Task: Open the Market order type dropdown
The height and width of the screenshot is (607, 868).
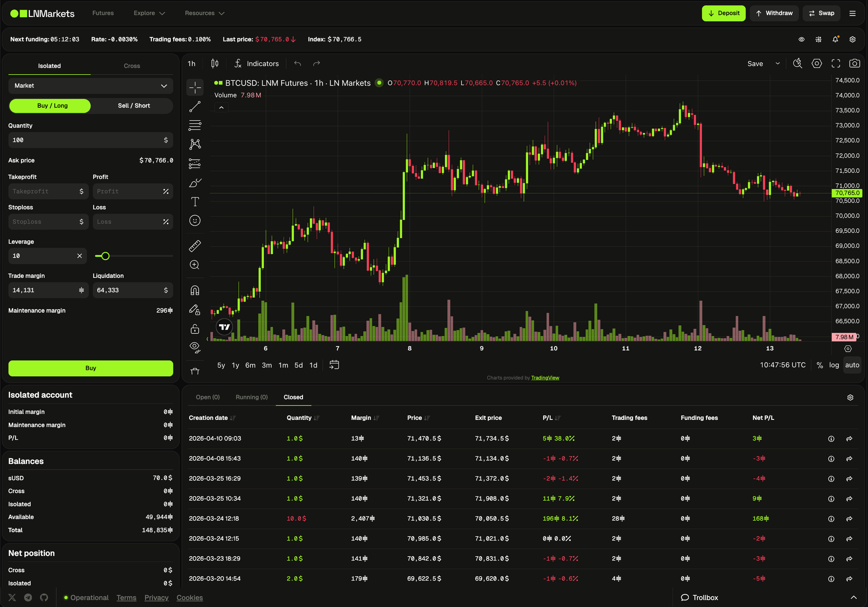Action: [91, 86]
